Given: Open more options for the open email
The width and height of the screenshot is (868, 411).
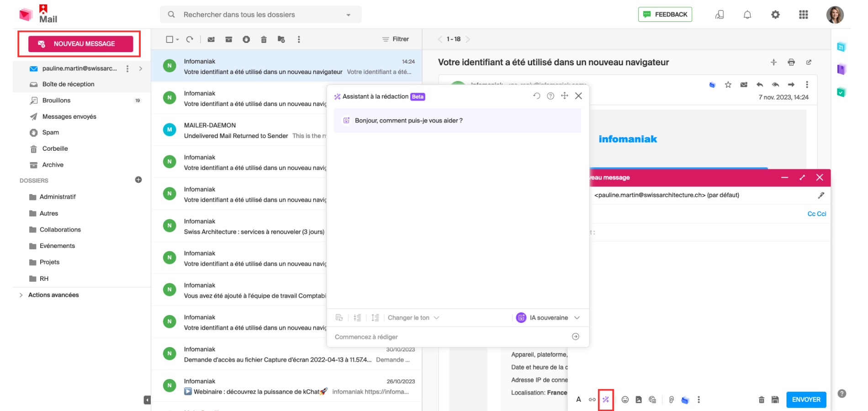Looking at the screenshot, I should tap(807, 84).
